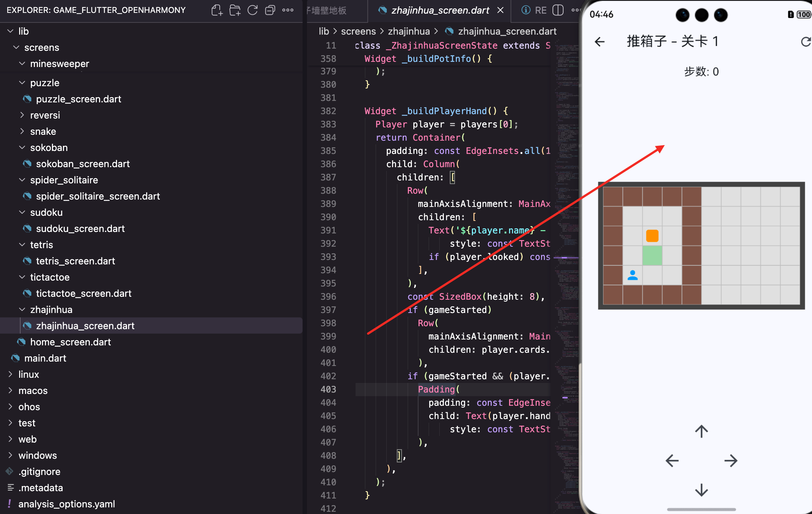Create a new folder in Explorer

[235, 10]
